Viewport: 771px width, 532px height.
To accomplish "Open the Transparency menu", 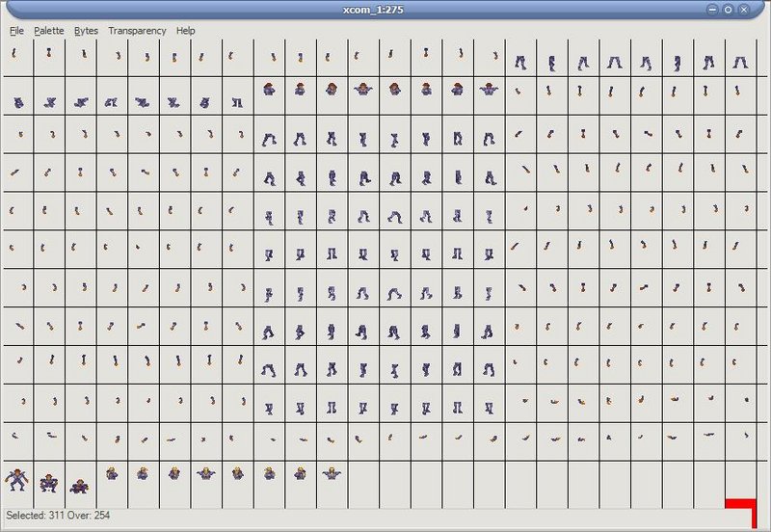I will (x=137, y=31).
